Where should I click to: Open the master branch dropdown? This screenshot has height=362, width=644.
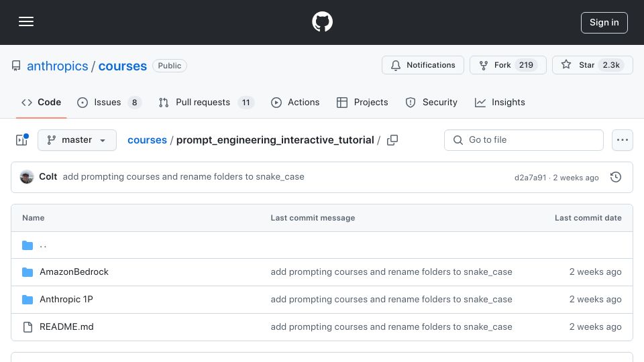pos(76,140)
